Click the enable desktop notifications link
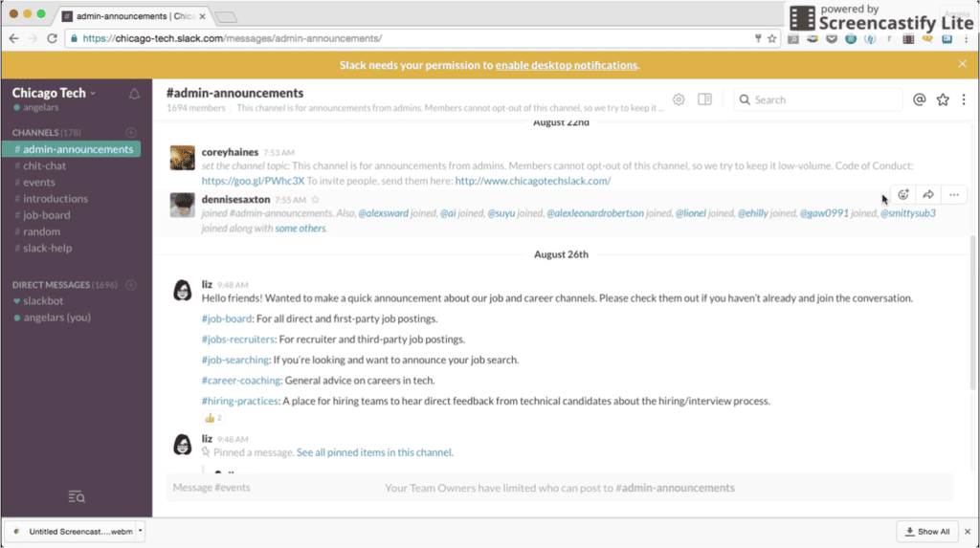The width and height of the screenshot is (980, 548). point(566,65)
